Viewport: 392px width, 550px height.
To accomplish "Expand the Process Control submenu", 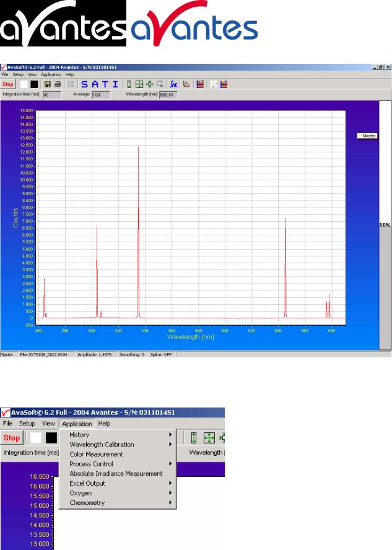I will [x=118, y=464].
